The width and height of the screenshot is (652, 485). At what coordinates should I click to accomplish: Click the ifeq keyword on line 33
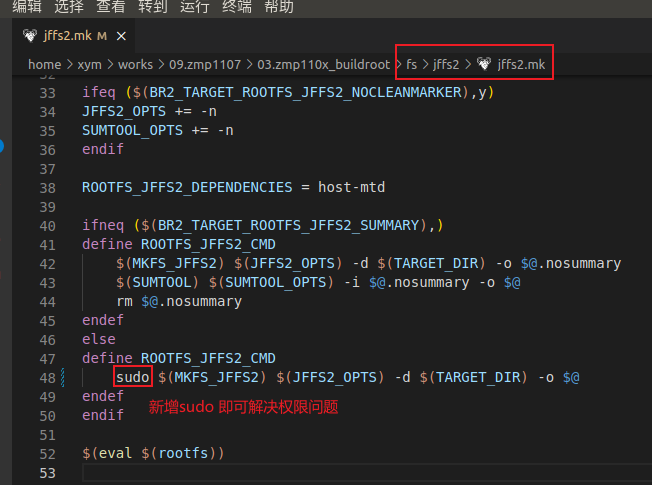pyautogui.click(x=99, y=92)
